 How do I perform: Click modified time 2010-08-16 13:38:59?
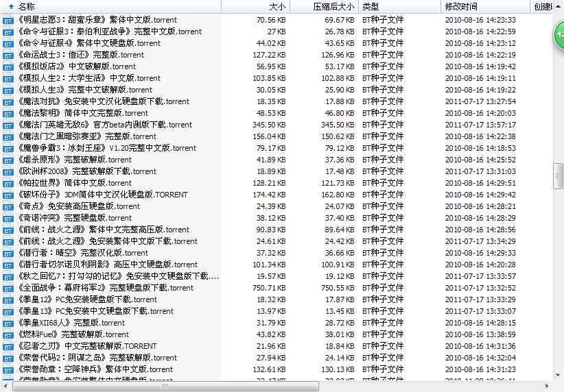(x=480, y=334)
